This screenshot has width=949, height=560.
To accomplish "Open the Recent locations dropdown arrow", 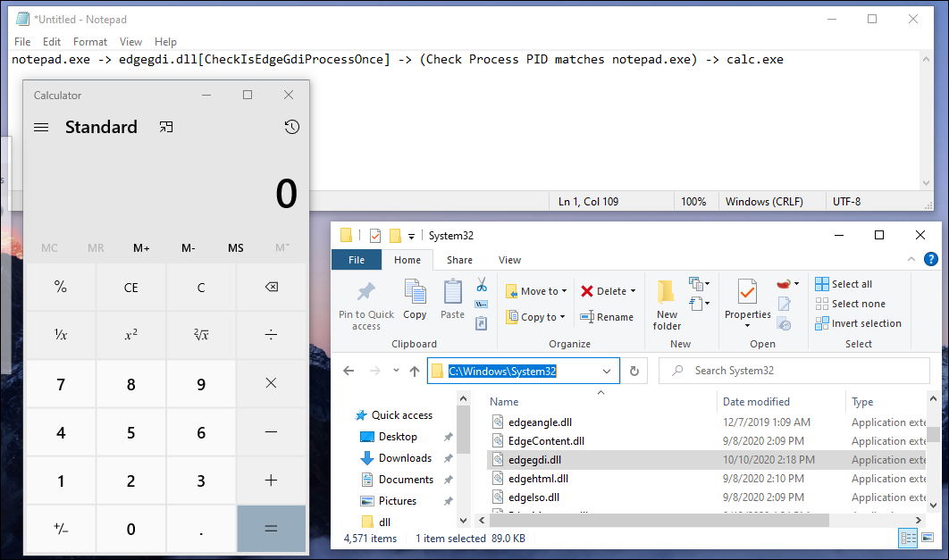I will pyautogui.click(x=396, y=370).
